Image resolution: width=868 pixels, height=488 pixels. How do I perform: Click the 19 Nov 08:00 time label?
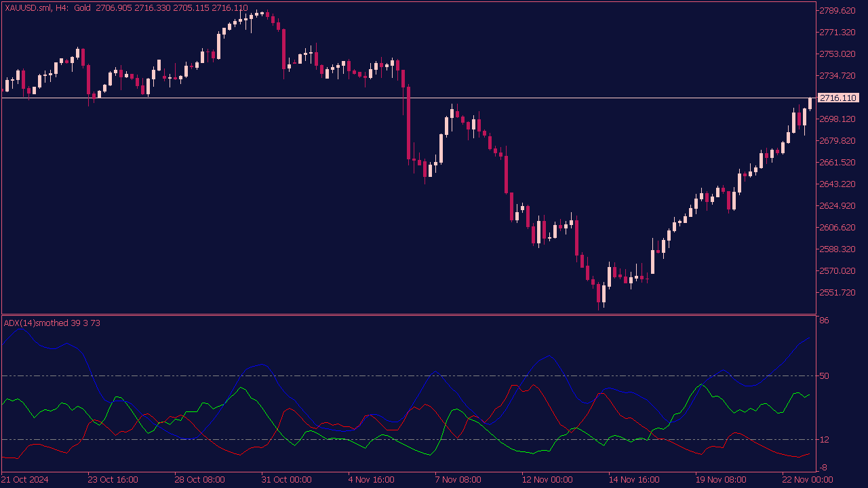pyautogui.click(x=720, y=480)
